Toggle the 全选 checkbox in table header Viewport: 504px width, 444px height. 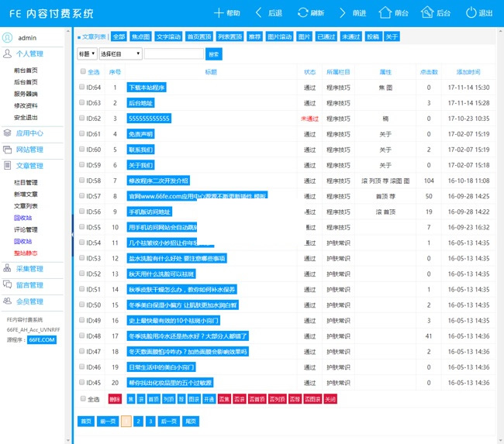coord(84,71)
